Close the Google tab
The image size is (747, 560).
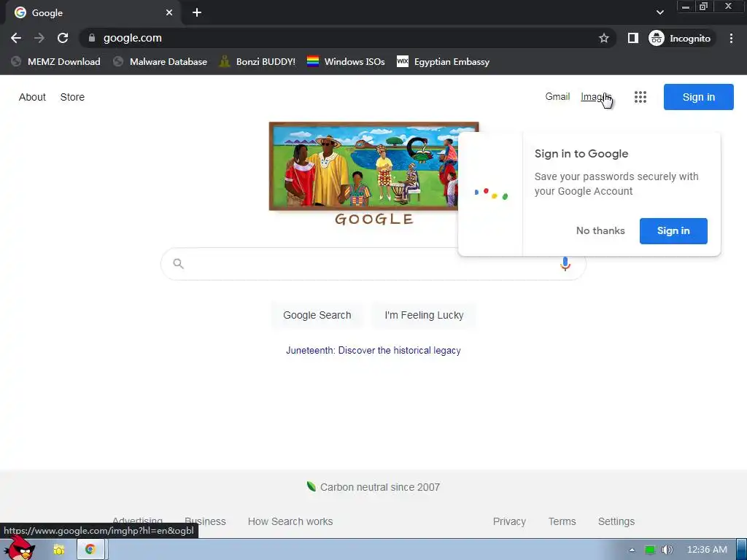169,12
